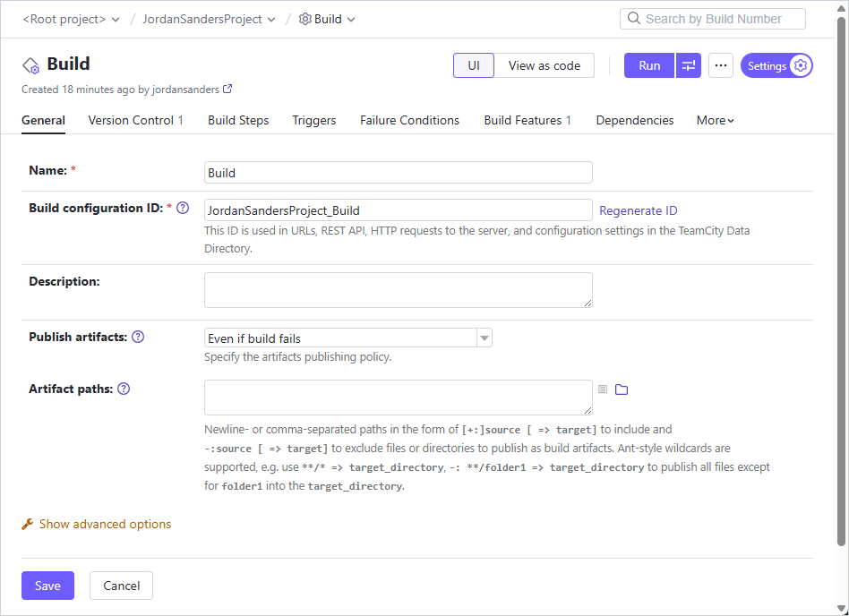Image resolution: width=849 pixels, height=616 pixels.
Task: Click the artifact paths expand-editor icon
Action: tap(603, 389)
